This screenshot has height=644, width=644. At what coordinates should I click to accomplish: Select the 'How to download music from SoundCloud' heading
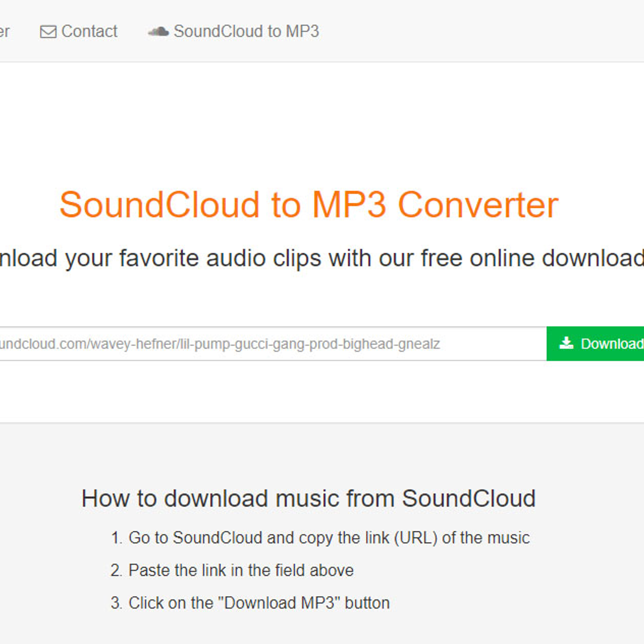click(309, 499)
